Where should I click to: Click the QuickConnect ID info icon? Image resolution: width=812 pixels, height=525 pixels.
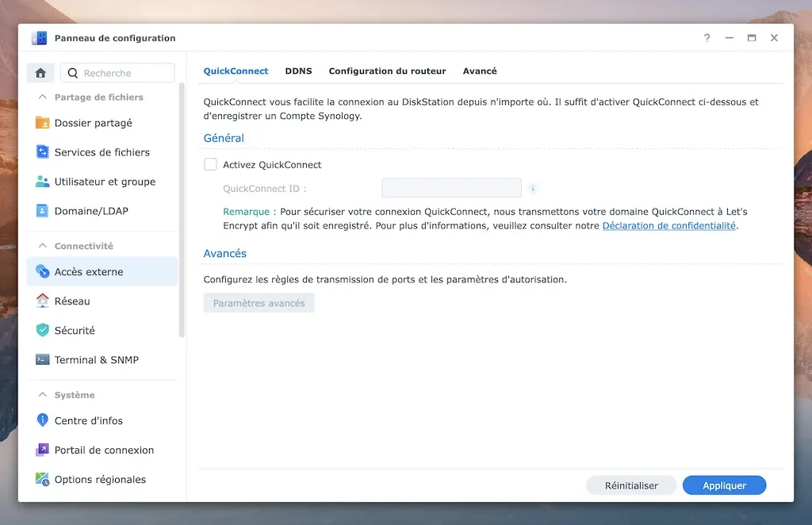point(533,189)
